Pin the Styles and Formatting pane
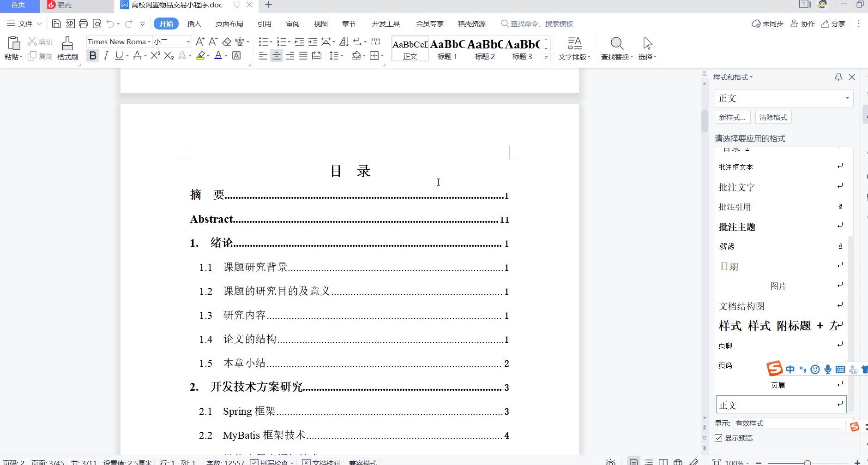This screenshot has height=465, width=868. (838, 77)
